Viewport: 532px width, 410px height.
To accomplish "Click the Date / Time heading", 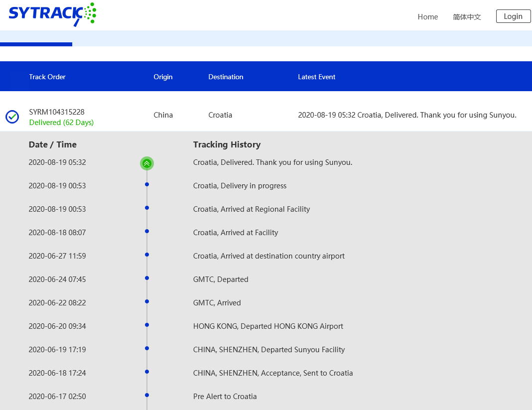I will pos(53,144).
